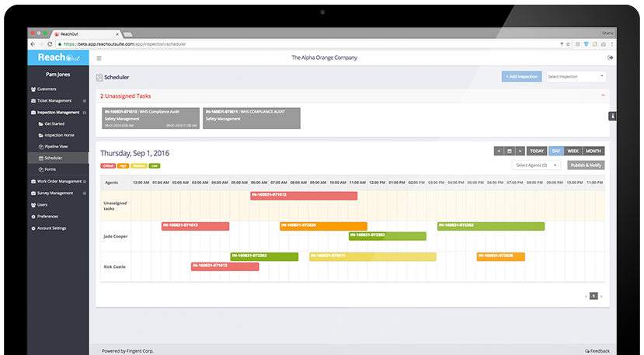Click the TODAY button
This screenshot has height=355, width=644.
coord(536,151)
